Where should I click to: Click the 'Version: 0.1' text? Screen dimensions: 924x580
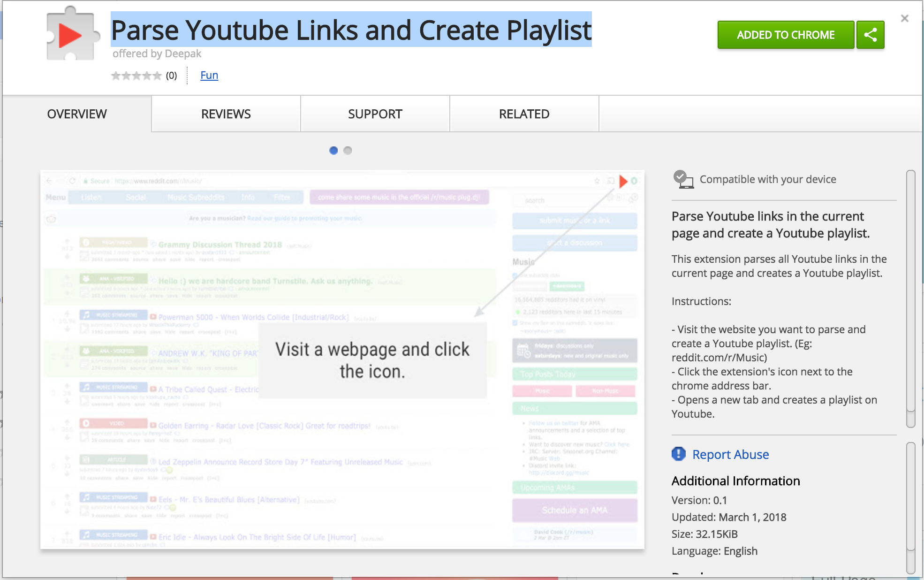click(x=699, y=500)
